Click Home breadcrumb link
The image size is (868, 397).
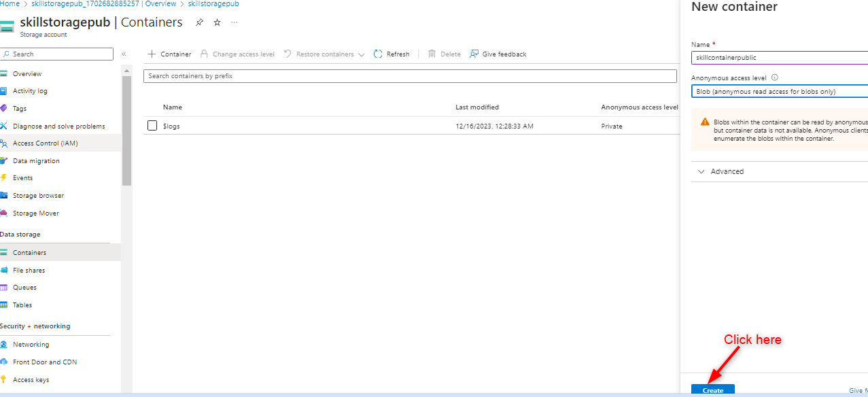click(10, 4)
